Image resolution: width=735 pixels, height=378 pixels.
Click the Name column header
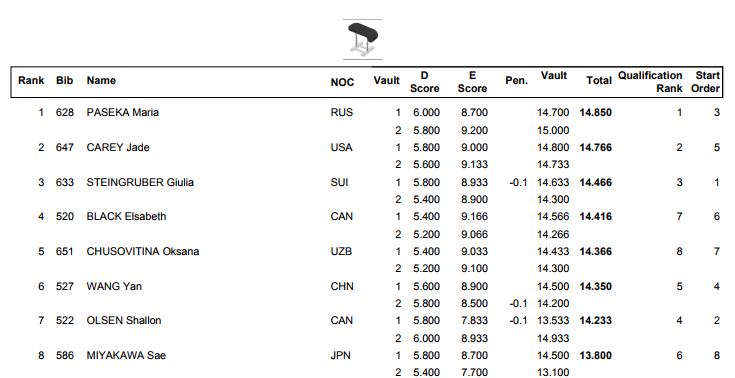(x=101, y=80)
